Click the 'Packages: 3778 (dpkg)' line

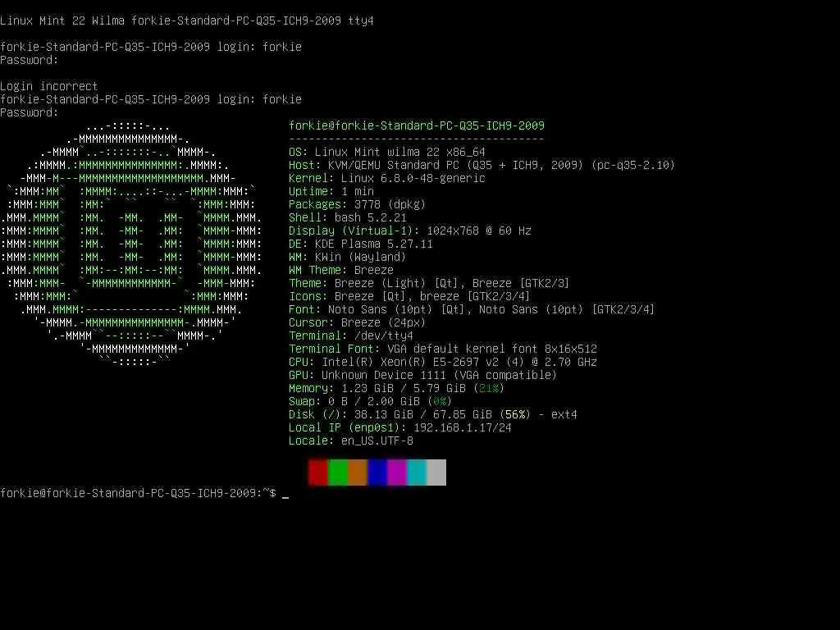click(358, 204)
